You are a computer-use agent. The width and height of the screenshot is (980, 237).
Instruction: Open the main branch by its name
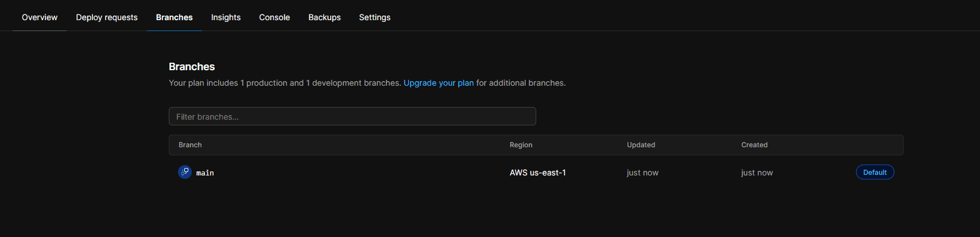pyautogui.click(x=205, y=173)
